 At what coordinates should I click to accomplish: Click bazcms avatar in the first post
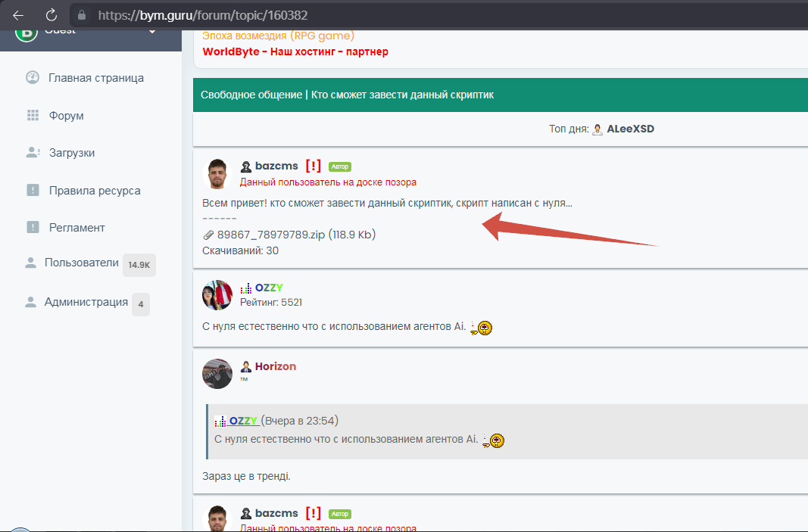[217, 174]
